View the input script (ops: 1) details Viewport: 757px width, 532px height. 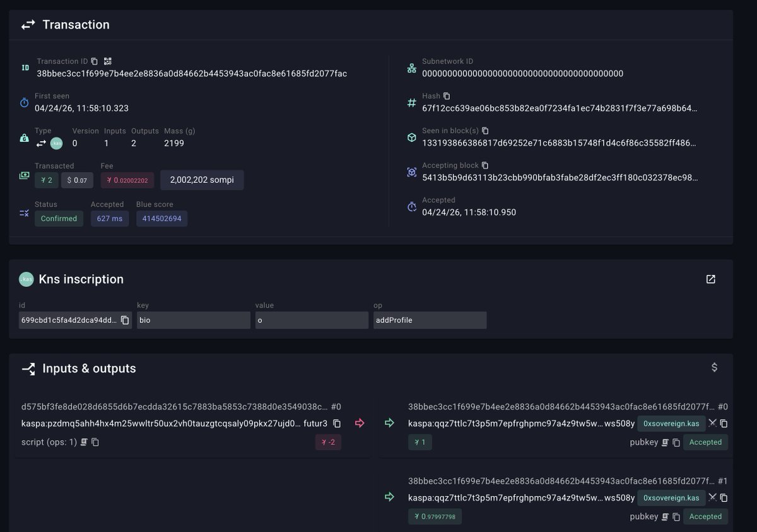click(83, 442)
